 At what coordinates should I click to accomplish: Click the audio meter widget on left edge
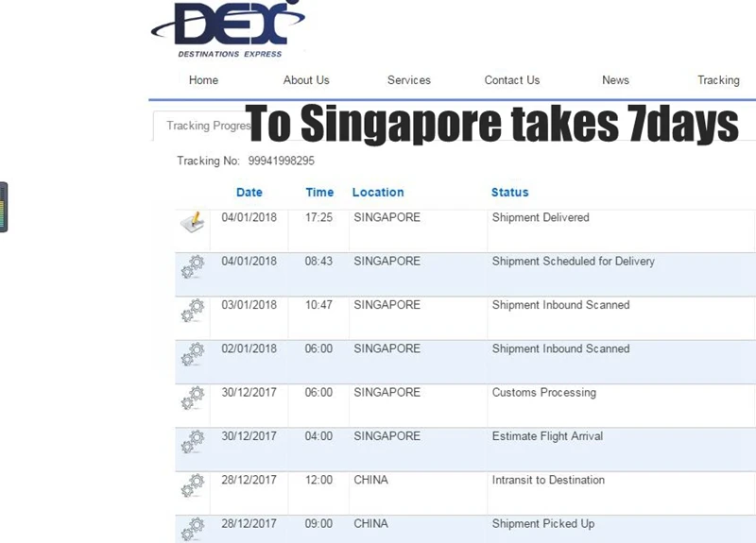[4, 207]
